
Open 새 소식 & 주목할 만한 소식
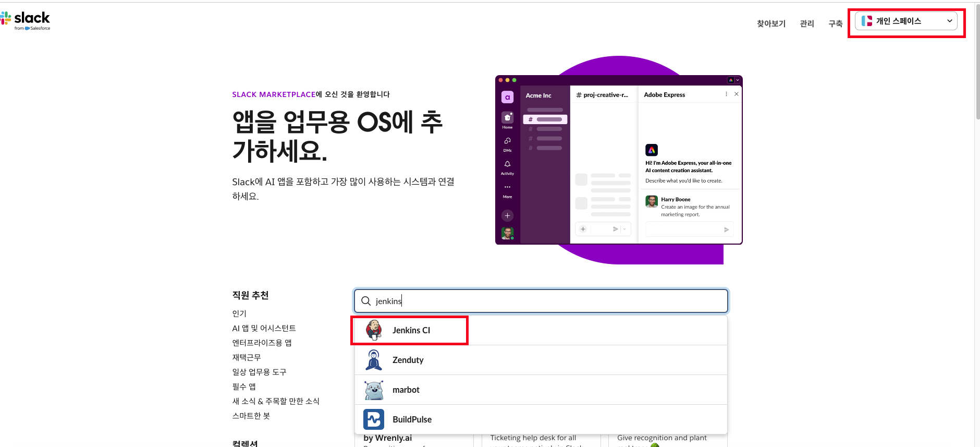pyautogui.click(x=276, y=401)
